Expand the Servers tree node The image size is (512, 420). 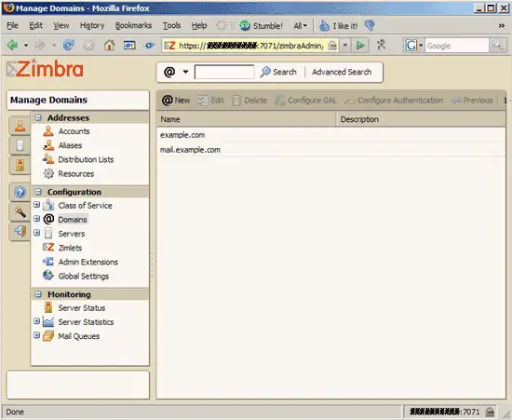point(37,233)
